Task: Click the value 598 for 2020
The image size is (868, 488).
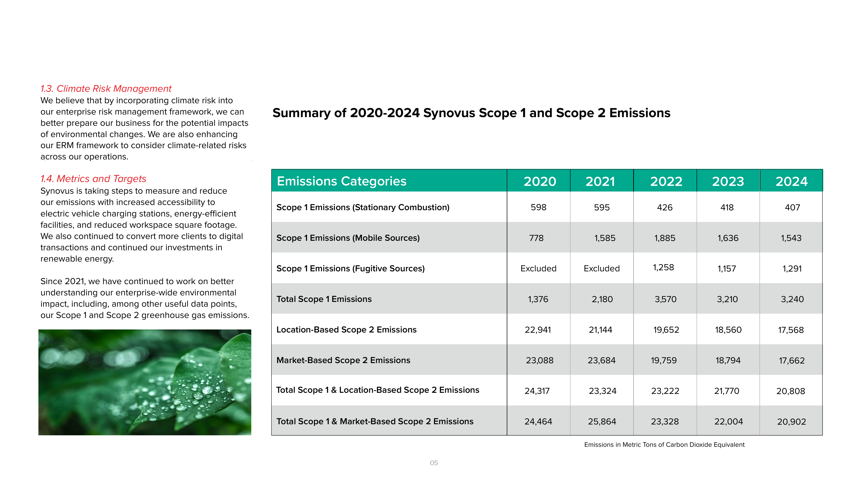Action: click(x=538, y=208)
